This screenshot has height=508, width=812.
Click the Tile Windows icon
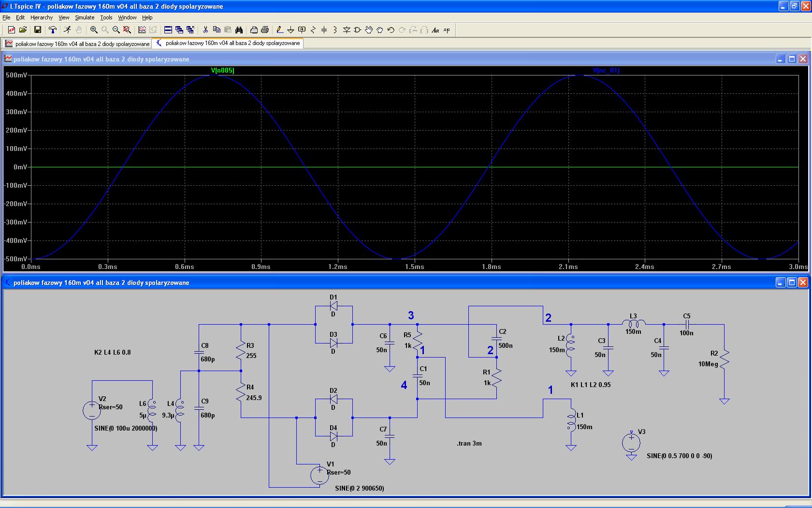tap(168, 30)
